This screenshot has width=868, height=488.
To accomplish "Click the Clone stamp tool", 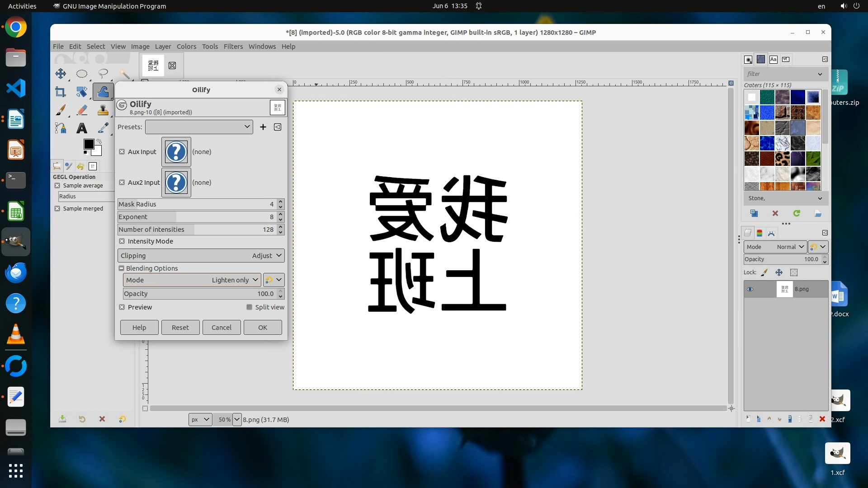I will pyautogui.click(x=103, y=110).
